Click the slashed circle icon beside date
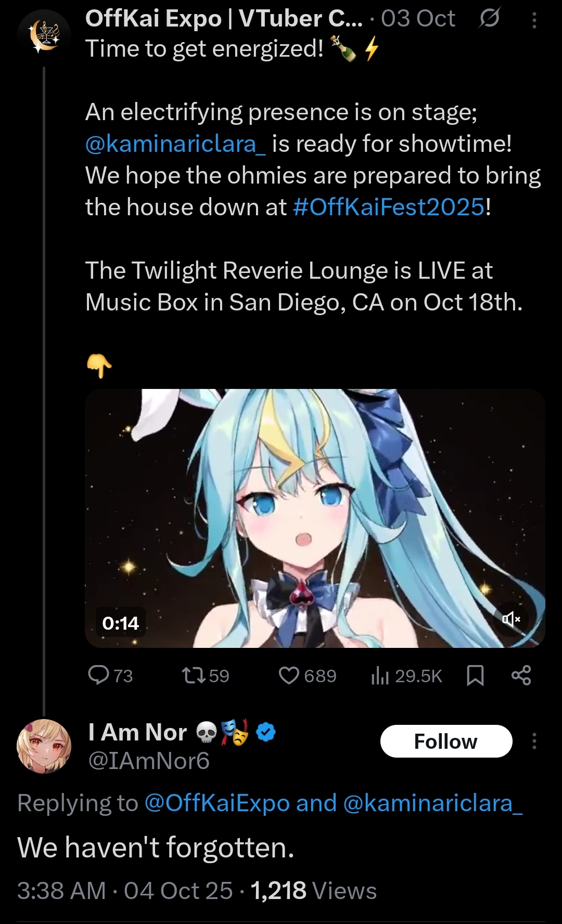 [x=489, y=19]
